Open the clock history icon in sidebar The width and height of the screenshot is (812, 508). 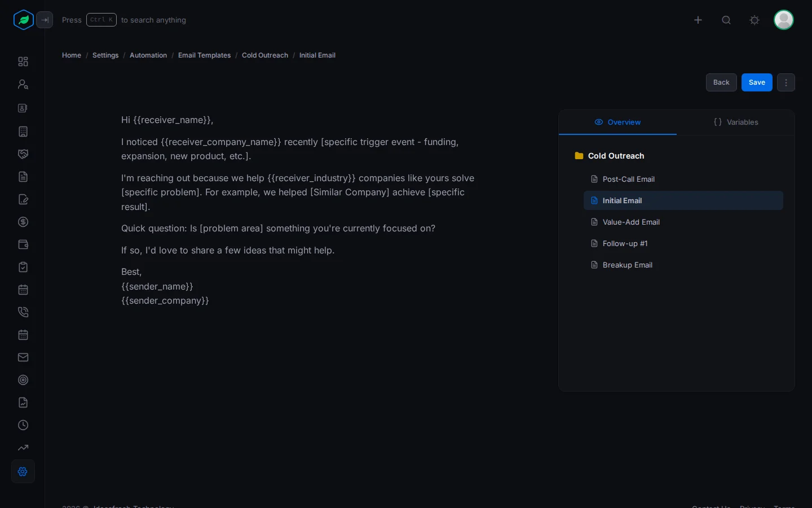pyautogui.click(x=23, y=425)
